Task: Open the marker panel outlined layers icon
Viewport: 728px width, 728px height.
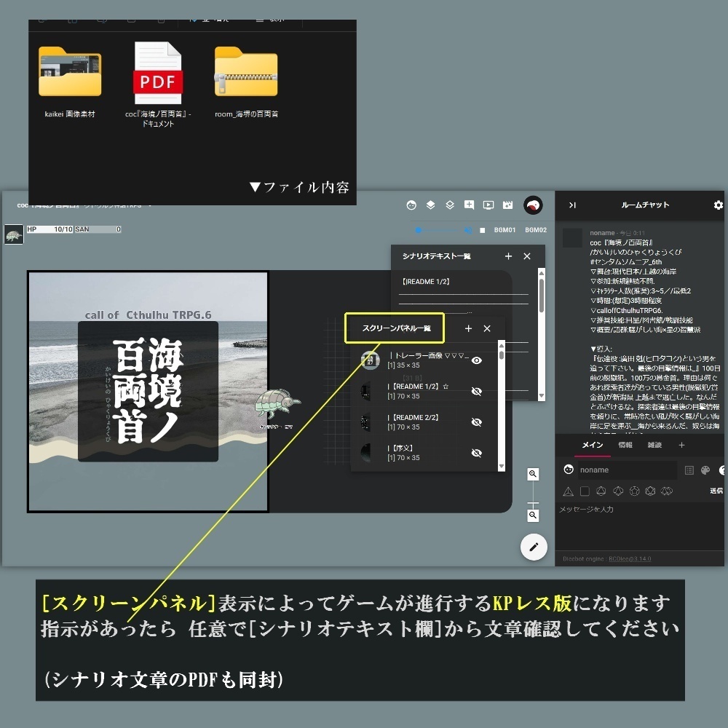Action: coord(450,205)
